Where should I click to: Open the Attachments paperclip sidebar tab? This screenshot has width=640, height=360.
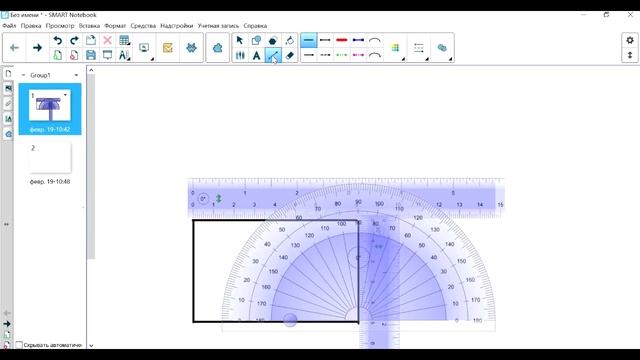pos(8,104)
